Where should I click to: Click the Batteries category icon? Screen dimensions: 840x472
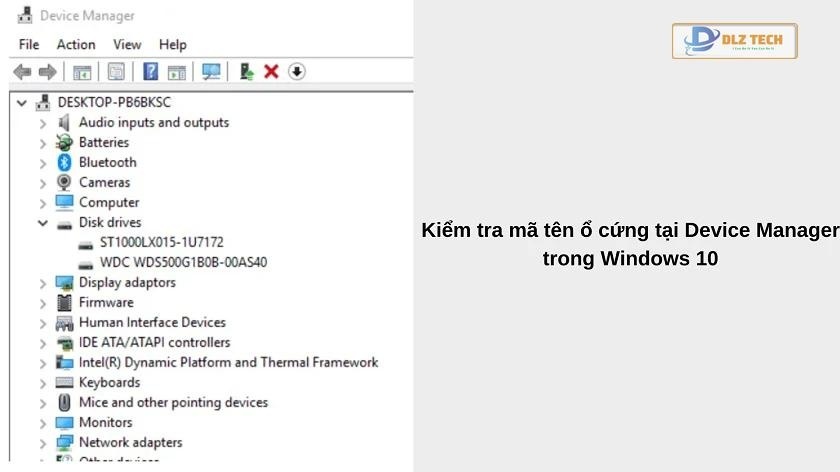64,143
